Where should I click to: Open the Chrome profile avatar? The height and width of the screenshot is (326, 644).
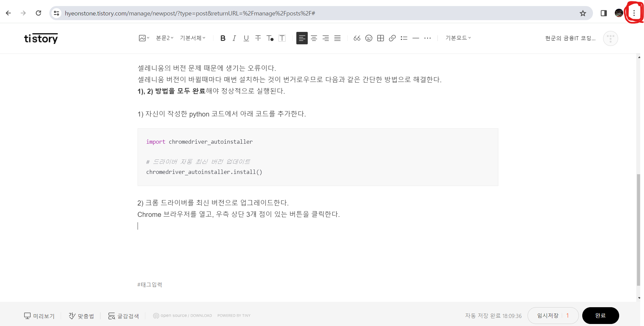point(619,13)
